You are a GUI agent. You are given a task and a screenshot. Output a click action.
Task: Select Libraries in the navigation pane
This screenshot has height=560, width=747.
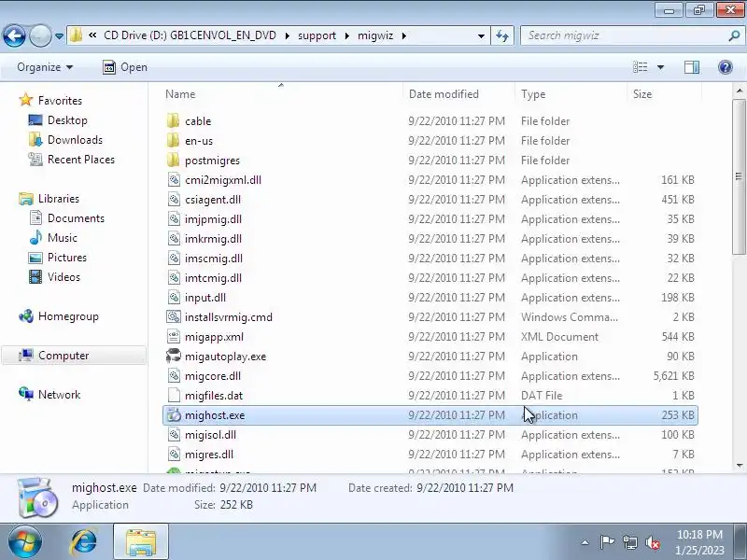point(58,199)
